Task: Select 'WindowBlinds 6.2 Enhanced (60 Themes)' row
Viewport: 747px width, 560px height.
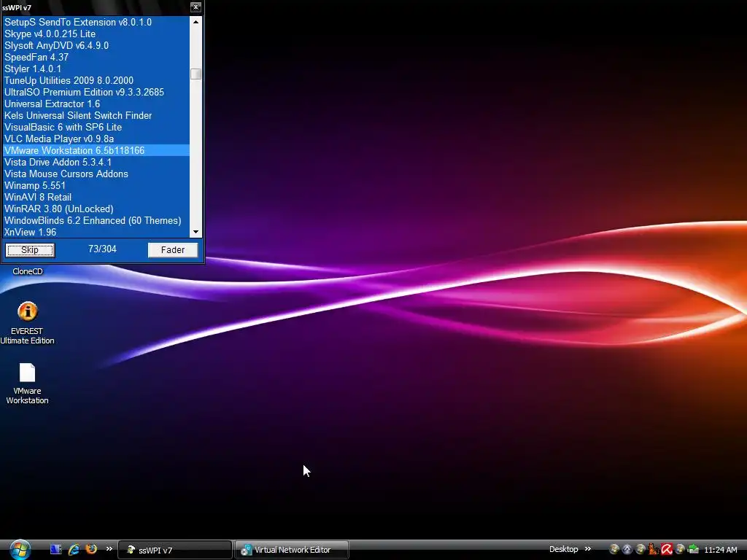Action: click(96, 220)
